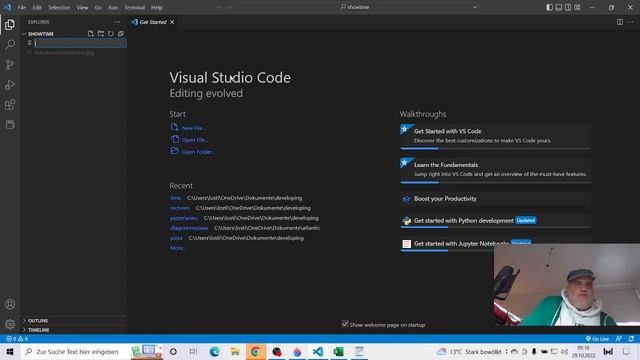Screen dimensions: 640x360
Task: Open the Search view in activity bar
Action: point(10,44)
